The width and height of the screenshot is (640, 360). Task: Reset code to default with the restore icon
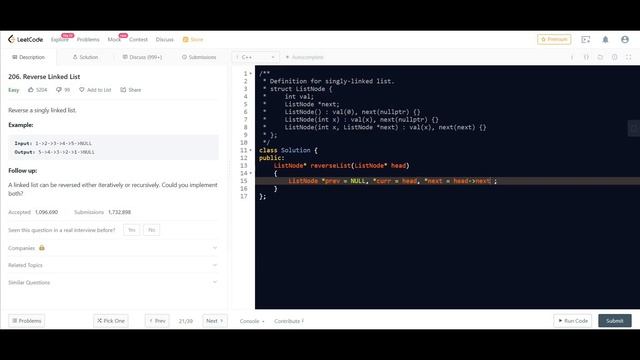pyautogui.click(x=600, y=57)
